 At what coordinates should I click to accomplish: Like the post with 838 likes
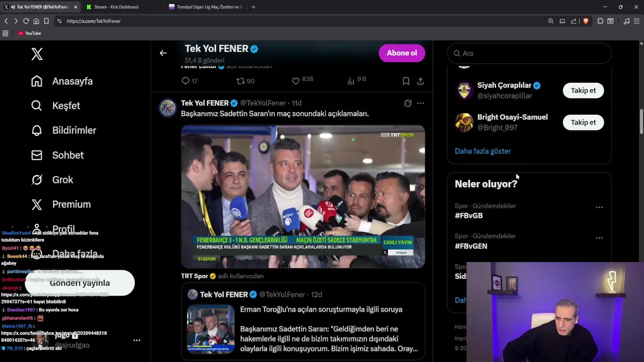coord(302,80)
